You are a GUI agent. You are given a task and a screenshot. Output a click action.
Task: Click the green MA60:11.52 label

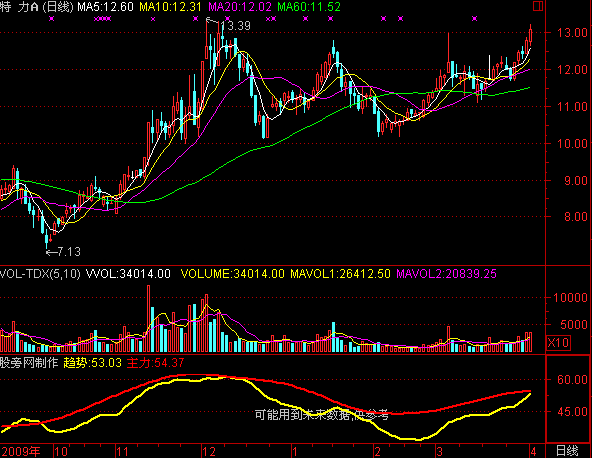point(309,6)
